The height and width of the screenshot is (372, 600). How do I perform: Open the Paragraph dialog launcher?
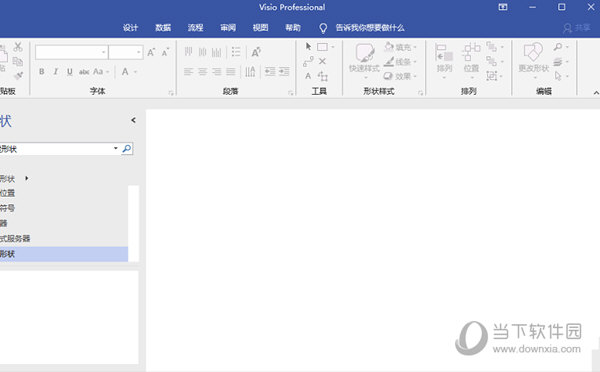click(x=290, y=93)
